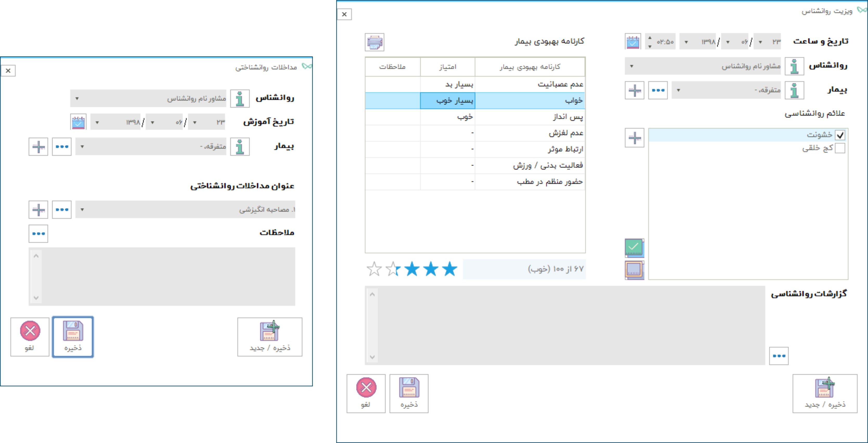Open the psychologist dropdown in the visit window

pos(703,66)
